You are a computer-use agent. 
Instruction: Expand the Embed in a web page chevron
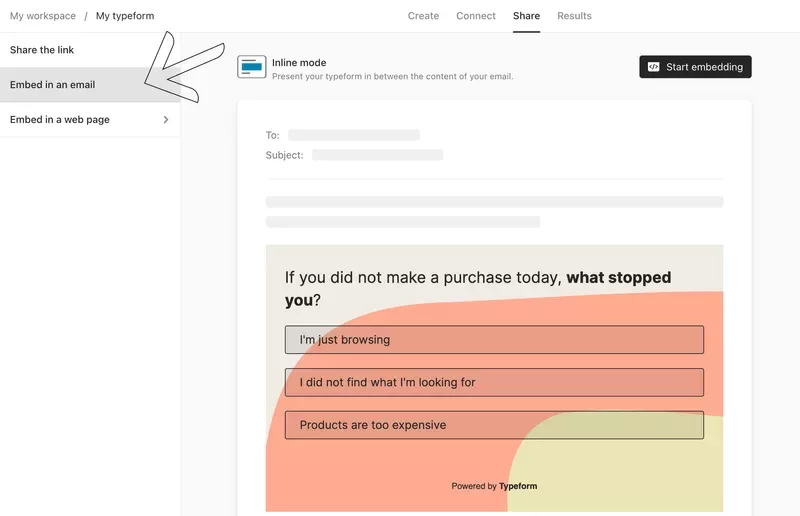[166, 120]
